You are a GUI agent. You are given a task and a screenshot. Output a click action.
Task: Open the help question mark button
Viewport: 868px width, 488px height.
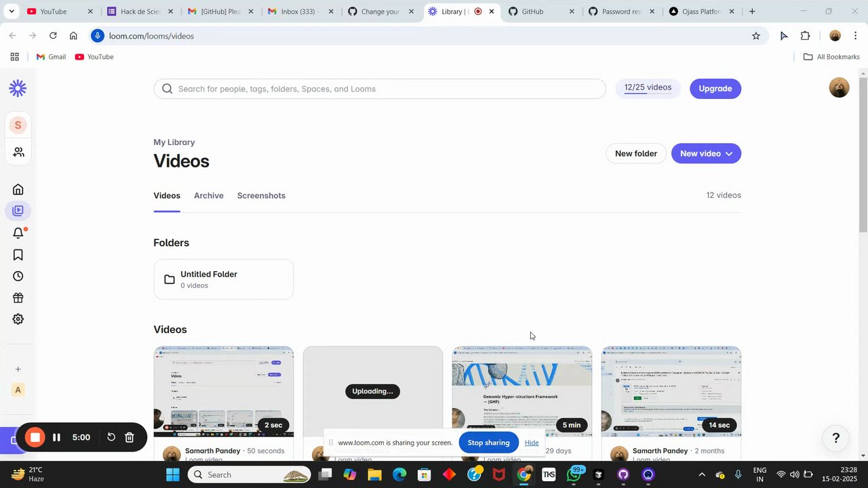(836, 439)
